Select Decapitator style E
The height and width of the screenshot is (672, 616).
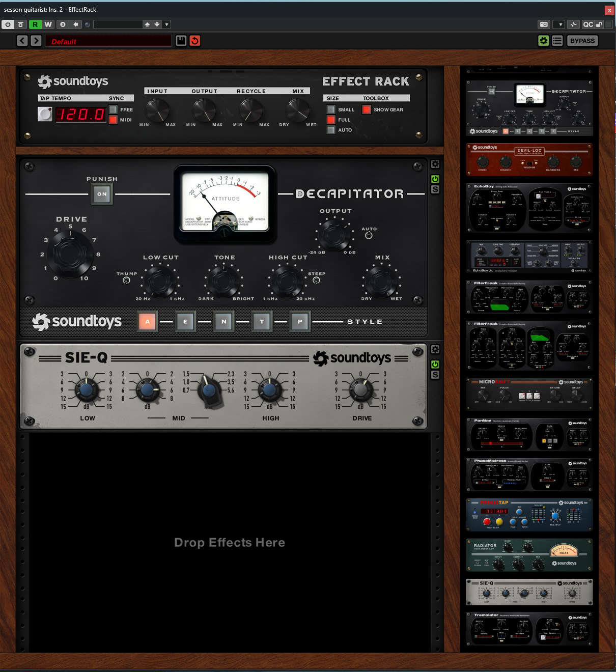(185, 322)
